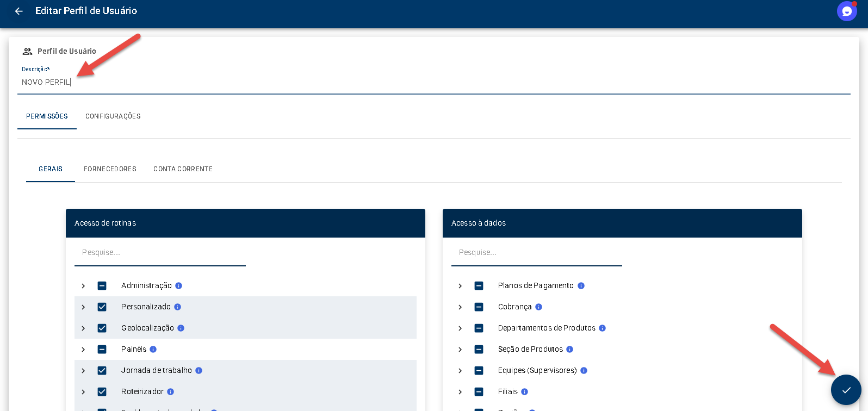Show info for Filiais
The image size is (868, 411).
(524, 391)
